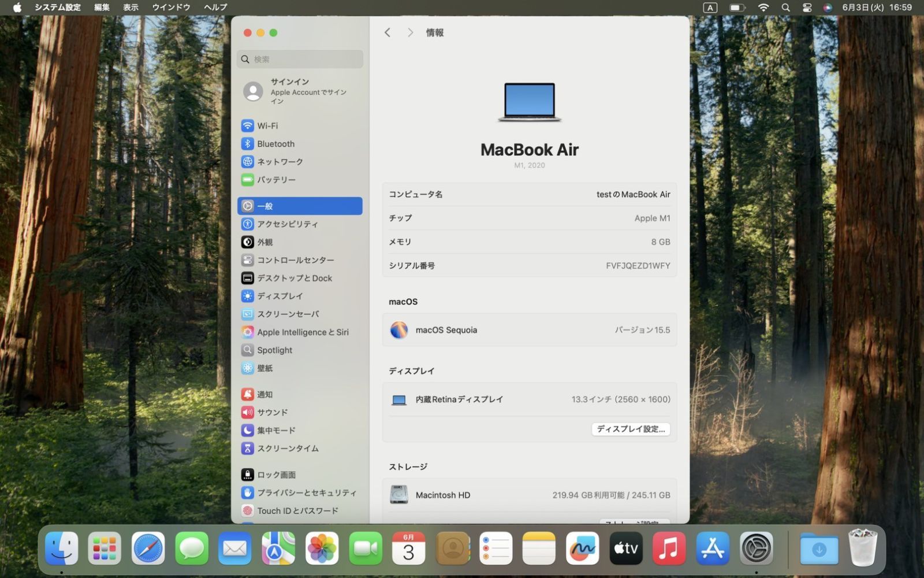Open FaceTime from the Dock
The image size is (924, 578).
point(365,548)
